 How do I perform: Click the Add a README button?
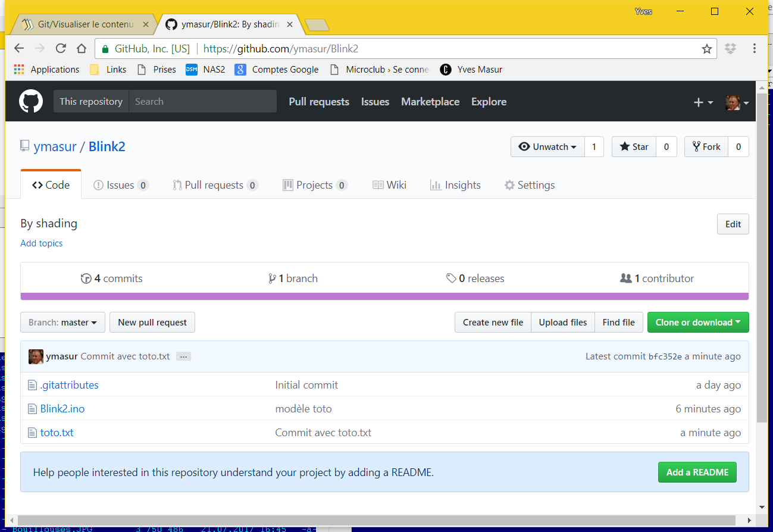[x=697, y=472]
